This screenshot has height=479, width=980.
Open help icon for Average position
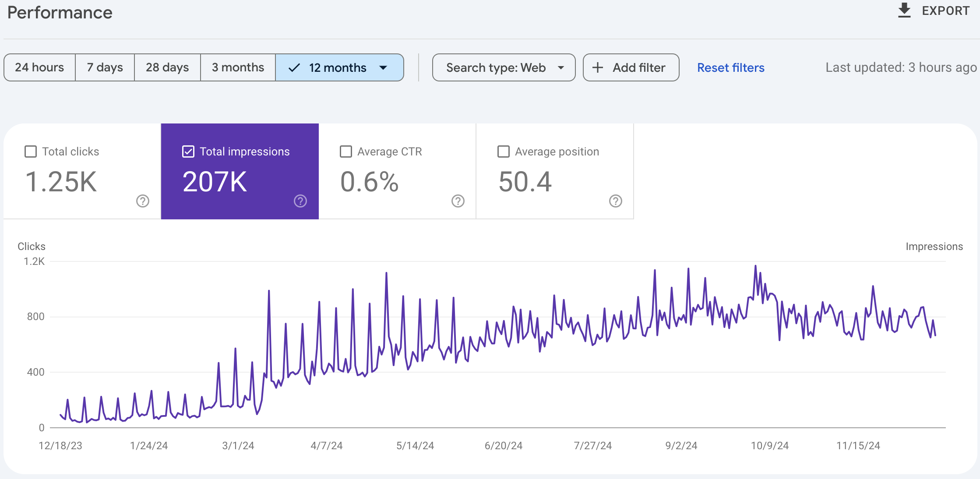pos(616,201)
